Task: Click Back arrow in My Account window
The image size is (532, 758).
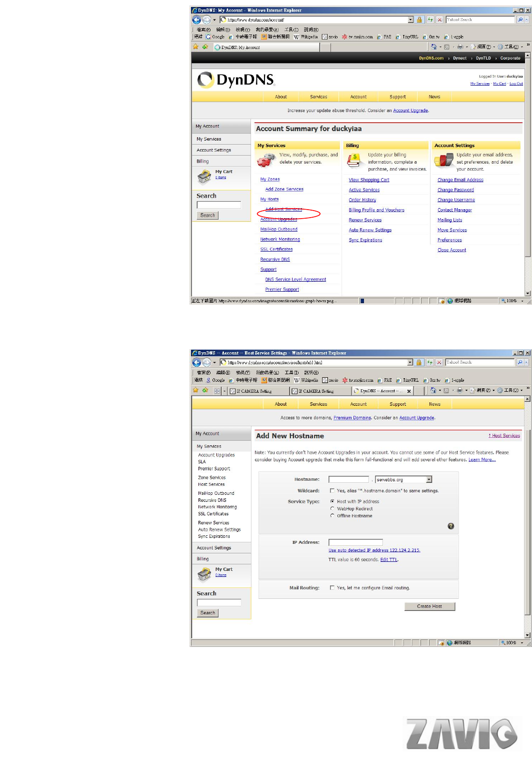Action: 196,20
